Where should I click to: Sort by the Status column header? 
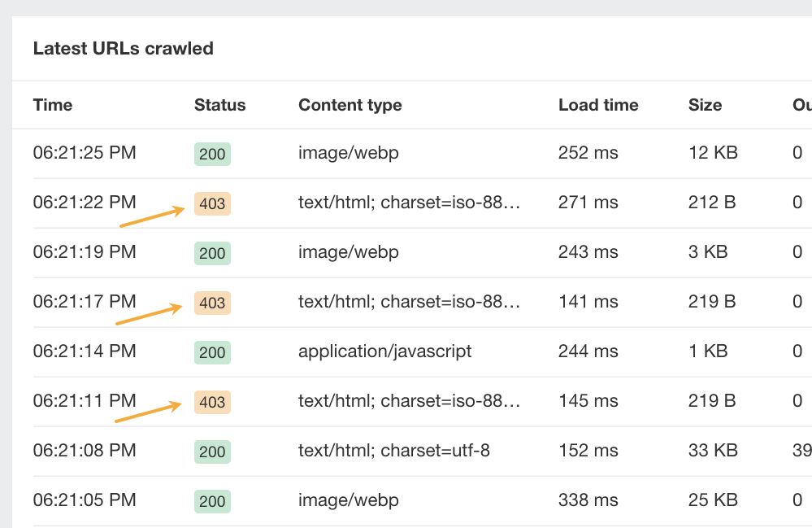(x=219, y=105)
